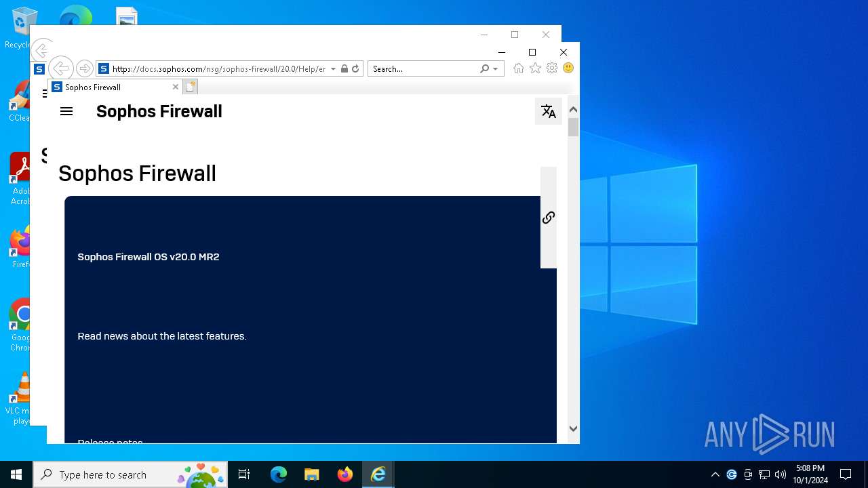Close the rear browser window
Image resolution: width=868 pixels, height=488 pixels.
pyautogui.click(x=546, y=35)
